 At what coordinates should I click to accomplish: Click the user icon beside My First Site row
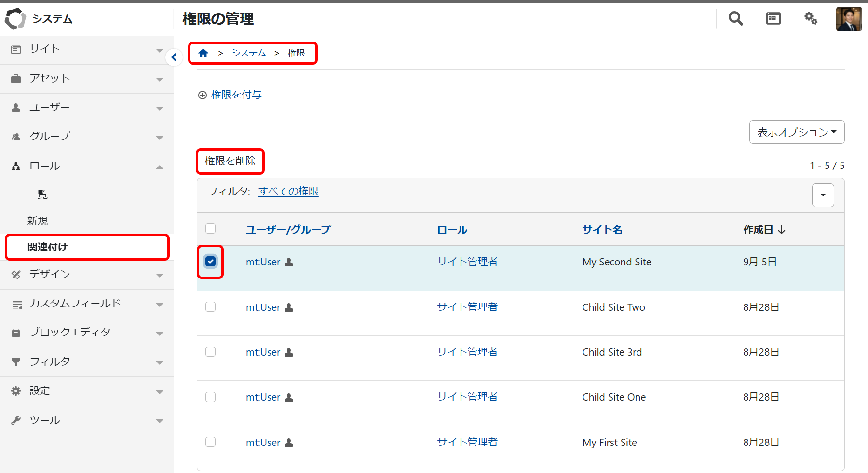click(289, 443)
